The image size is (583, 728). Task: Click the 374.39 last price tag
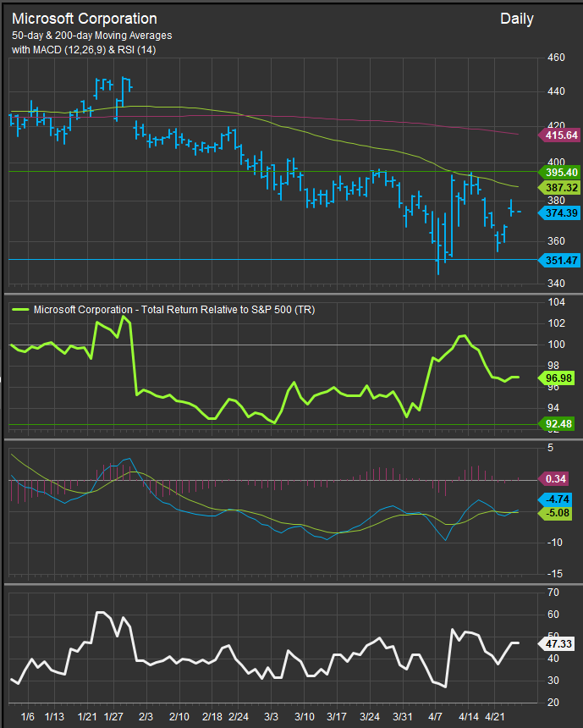click(x=558, y=213)
